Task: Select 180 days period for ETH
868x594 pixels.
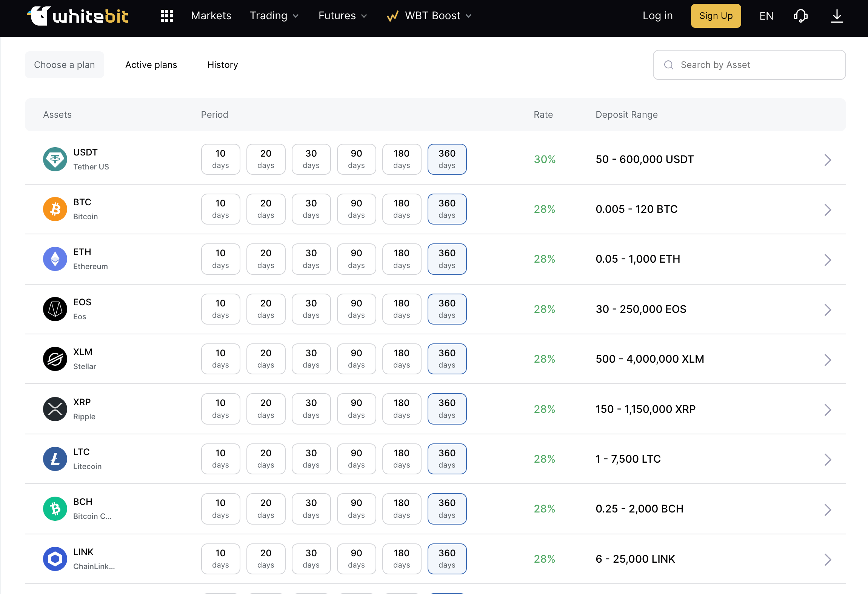Action: click(x=402, y=259)
